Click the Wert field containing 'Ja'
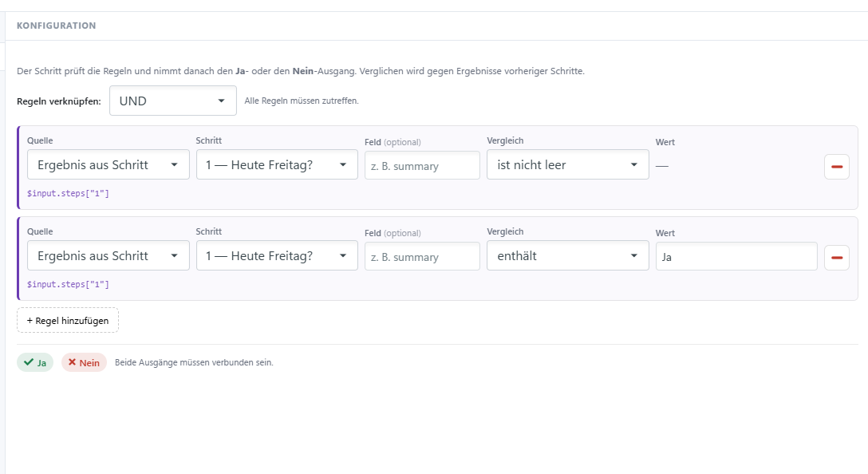This screenshot has width=868, height=474. pos(736,256)
